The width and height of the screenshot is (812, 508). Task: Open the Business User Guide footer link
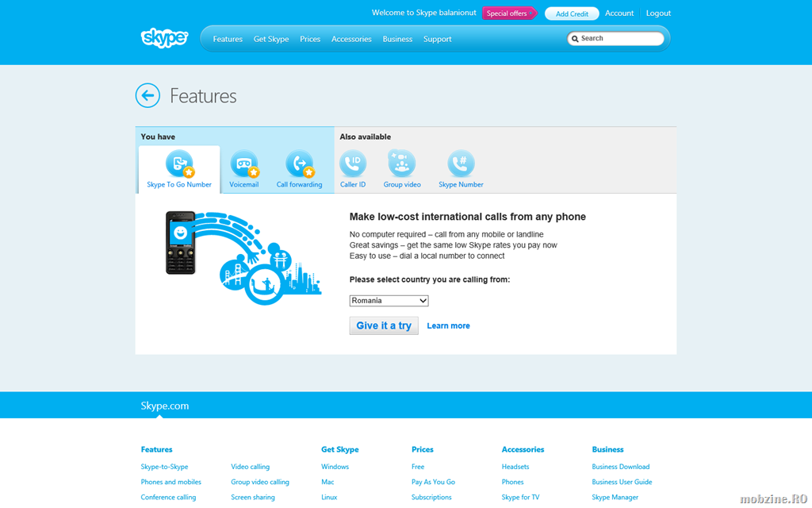coord(622,482)
